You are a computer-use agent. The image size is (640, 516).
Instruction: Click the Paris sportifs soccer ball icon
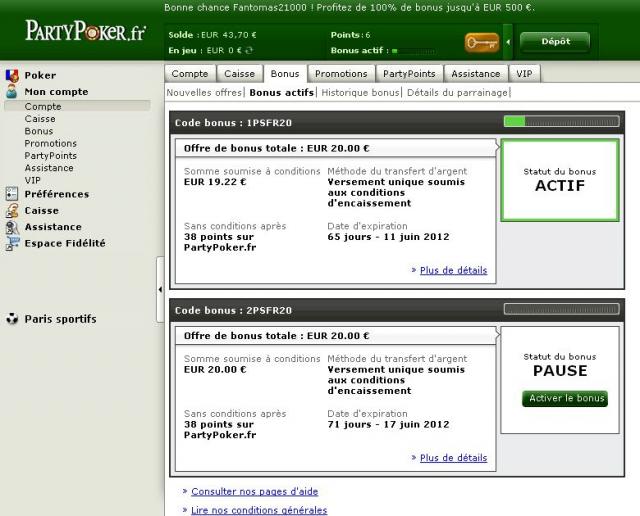coord(12,318)
